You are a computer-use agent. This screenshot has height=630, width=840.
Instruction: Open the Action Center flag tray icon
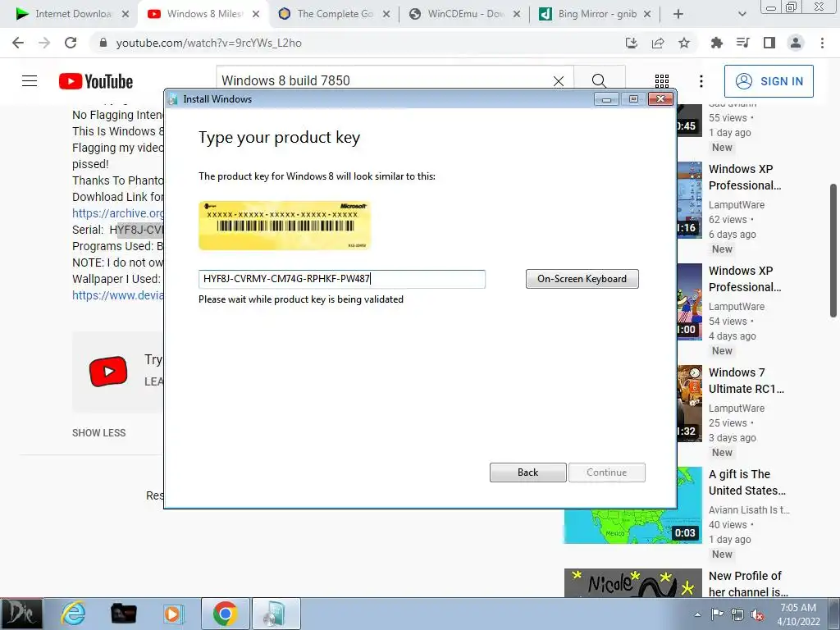point(717,614)
